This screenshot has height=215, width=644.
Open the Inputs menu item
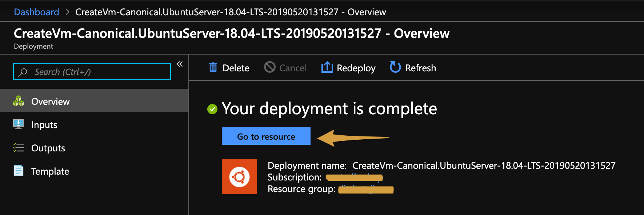coord(44,125)
